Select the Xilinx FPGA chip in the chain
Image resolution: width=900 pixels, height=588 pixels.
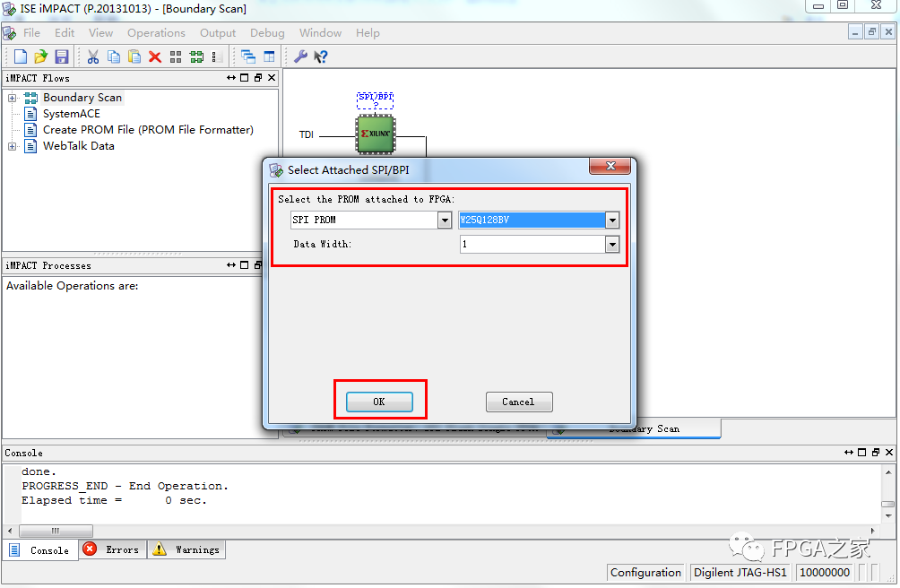376,134
